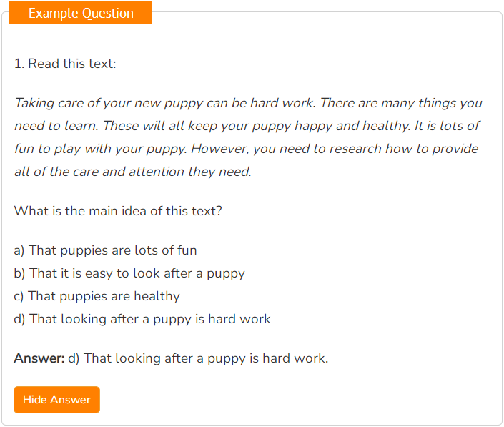This screenshot has height=427, width=504.
Task: Choose option a) That puppies are lots of fun
Action: point(105,250)
